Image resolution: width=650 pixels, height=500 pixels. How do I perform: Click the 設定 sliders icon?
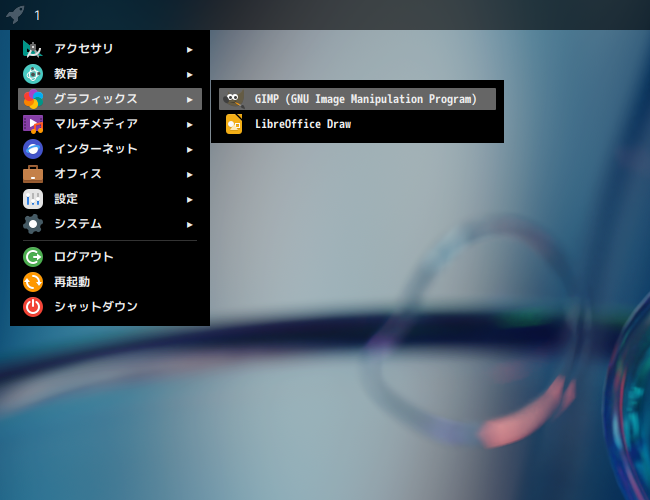(33, 199)
